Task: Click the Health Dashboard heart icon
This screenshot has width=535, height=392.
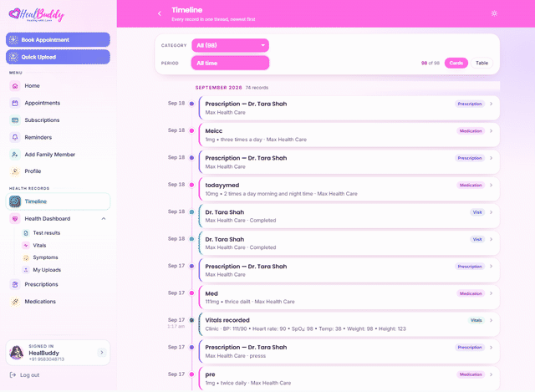Action: point(15,219)
